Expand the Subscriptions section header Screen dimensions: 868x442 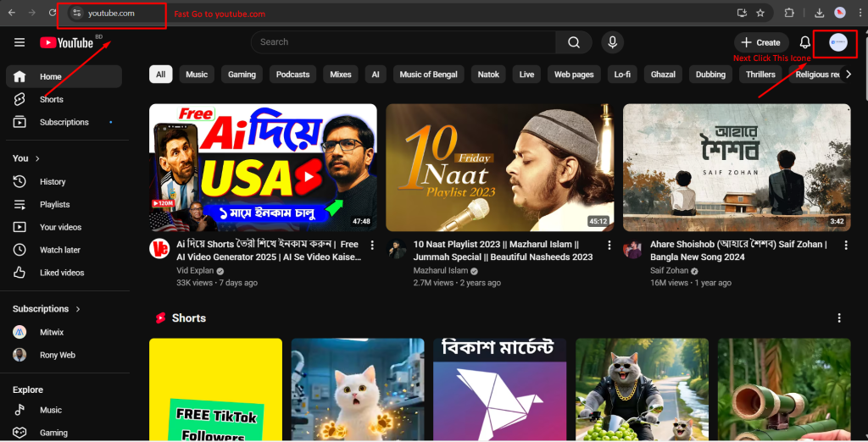47,309
